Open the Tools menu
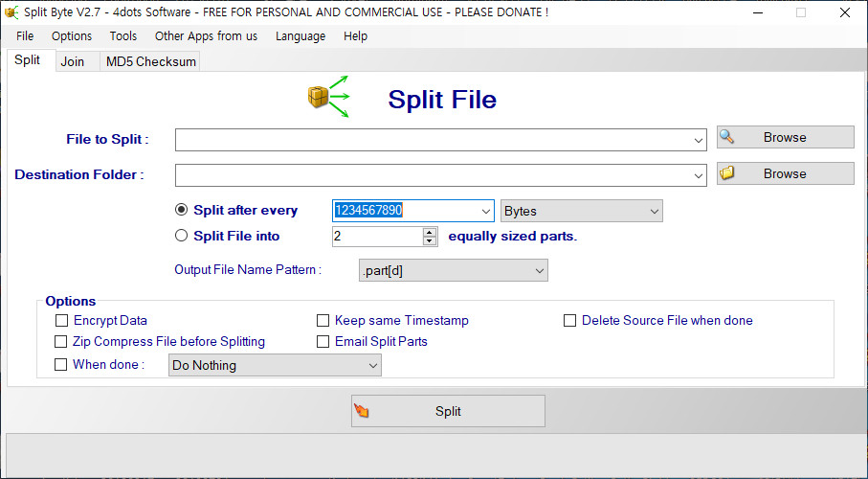The height and width of the screenshot is (479, 868). tap(122, 36)
